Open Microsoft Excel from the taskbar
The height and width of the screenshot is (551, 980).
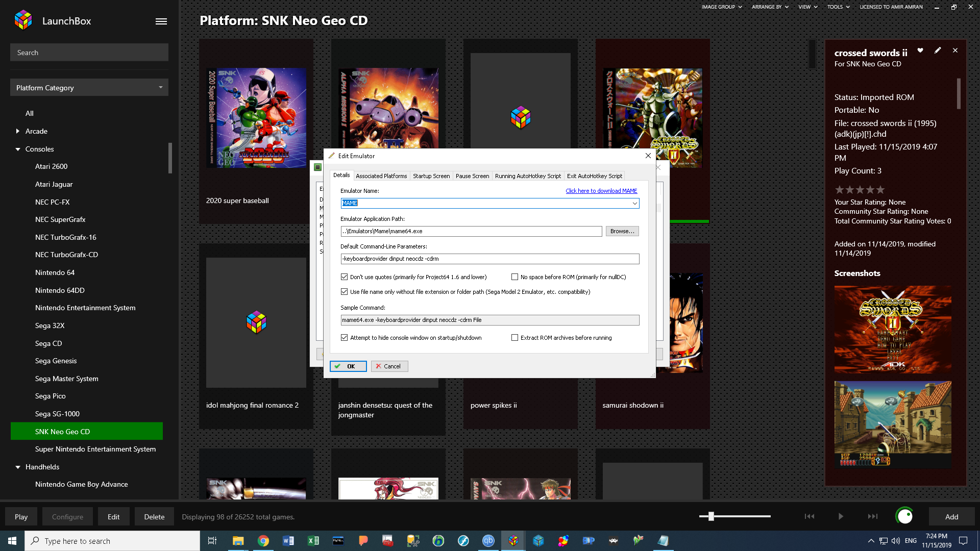[313, 541]
